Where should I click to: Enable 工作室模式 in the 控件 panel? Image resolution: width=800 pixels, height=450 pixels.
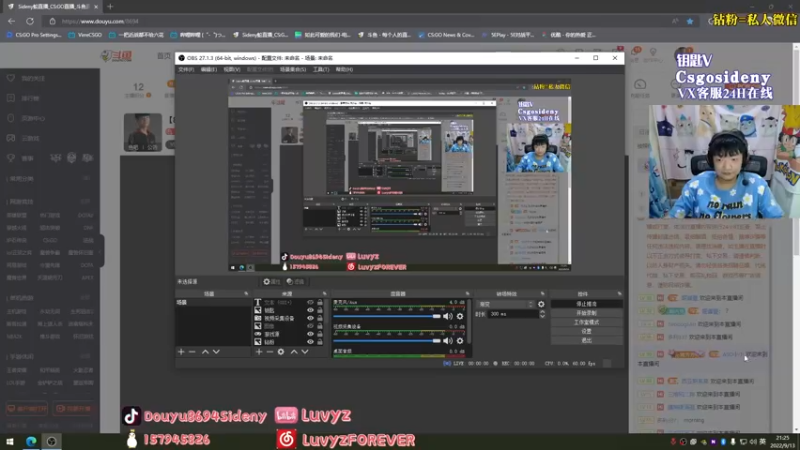[x=587, y=322]
